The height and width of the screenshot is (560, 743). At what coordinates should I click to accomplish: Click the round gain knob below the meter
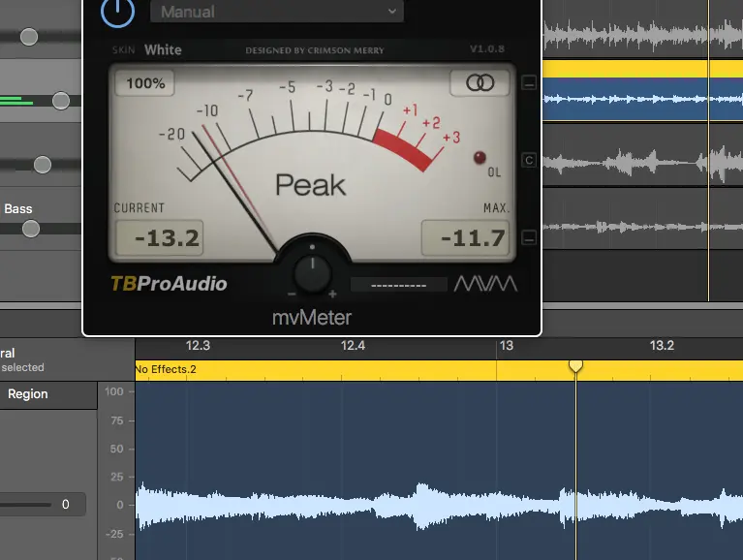tap(312, 273)
